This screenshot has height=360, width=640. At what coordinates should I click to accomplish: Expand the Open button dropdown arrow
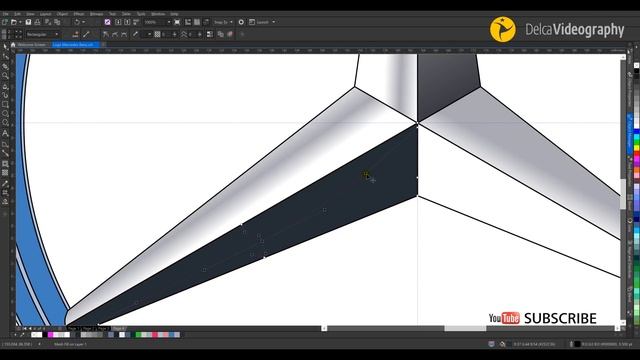pos(20,22)
